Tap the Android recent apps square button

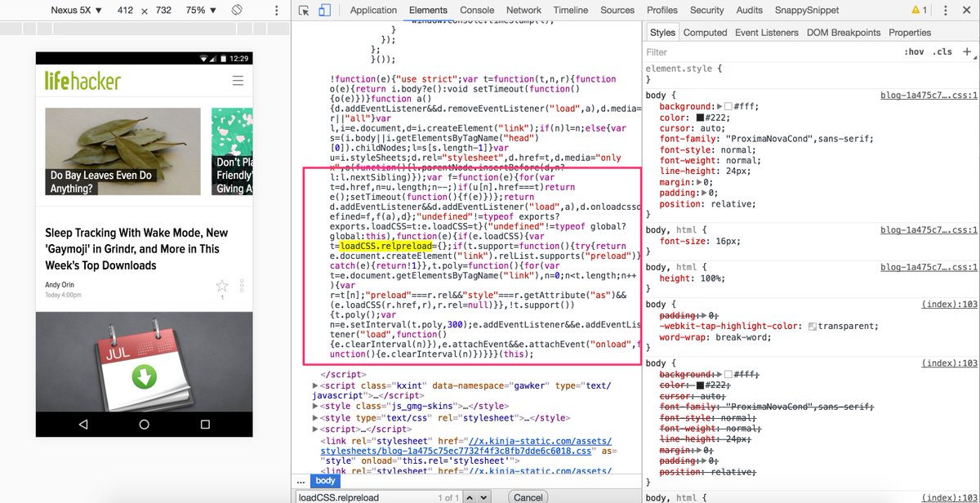click(x=205, y=424)
